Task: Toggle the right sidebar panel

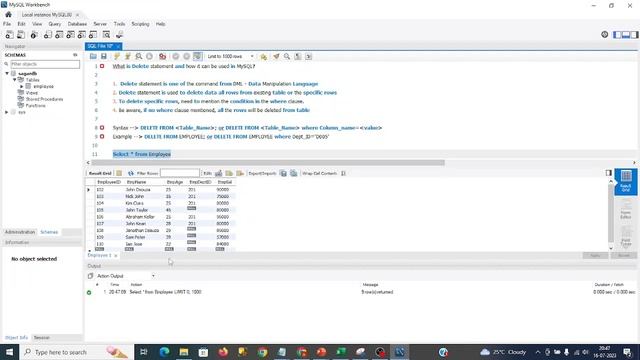Action: click(634, 35)
